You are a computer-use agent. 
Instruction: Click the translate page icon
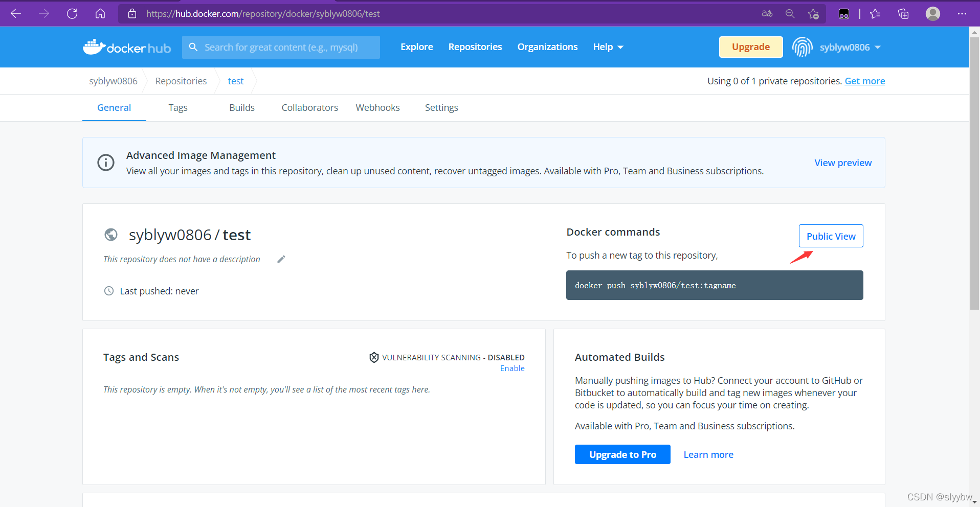pos(767,14)
